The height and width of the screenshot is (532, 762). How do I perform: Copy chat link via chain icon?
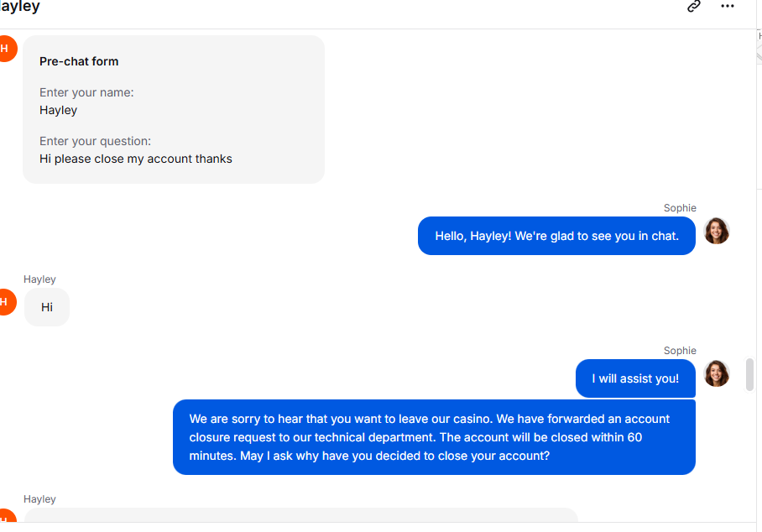(694, 7)
